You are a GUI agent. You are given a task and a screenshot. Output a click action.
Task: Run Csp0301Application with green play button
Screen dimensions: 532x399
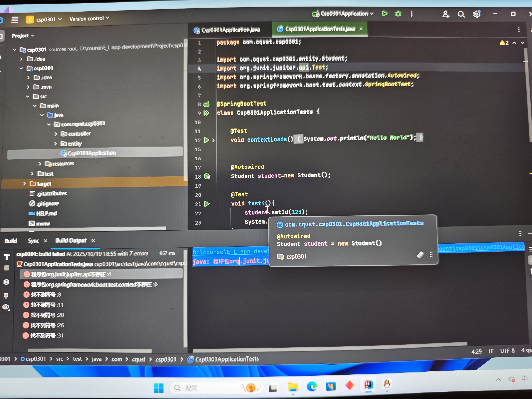click(x=385, y=14)
